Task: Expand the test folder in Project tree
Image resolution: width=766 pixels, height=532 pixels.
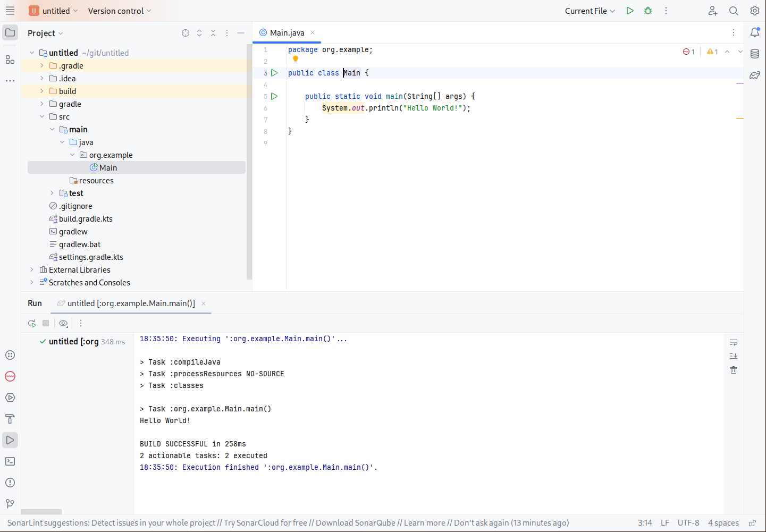Action: pyautogui.click(x=51, y=193)
